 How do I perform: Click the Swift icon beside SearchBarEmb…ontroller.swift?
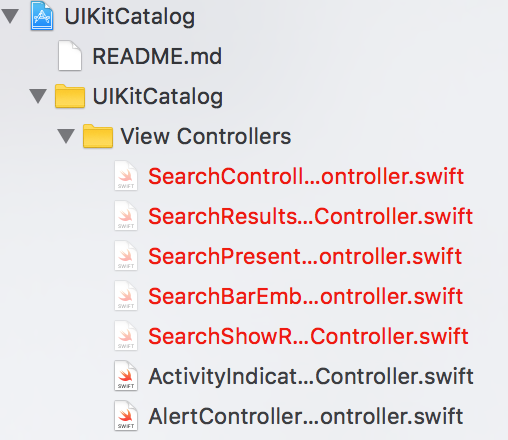pyautogui.click(x=126, y=296)
